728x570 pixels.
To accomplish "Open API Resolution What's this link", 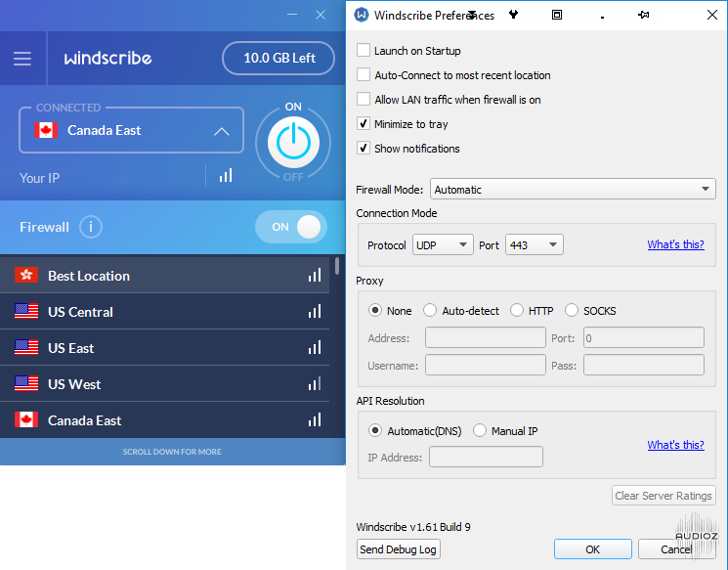I will click(675, 445).
